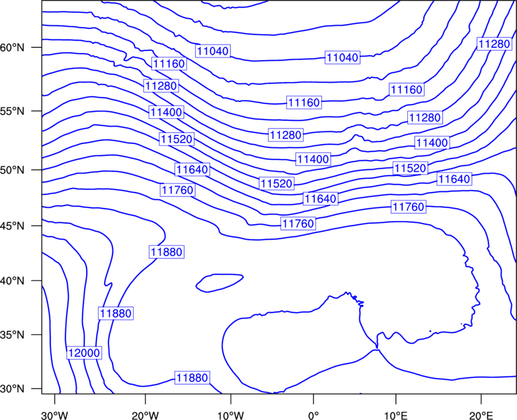The width and height of the screenshot is (517, 420).
Task: Select the easternmost 11760 contour label
Action: [408, 207]
